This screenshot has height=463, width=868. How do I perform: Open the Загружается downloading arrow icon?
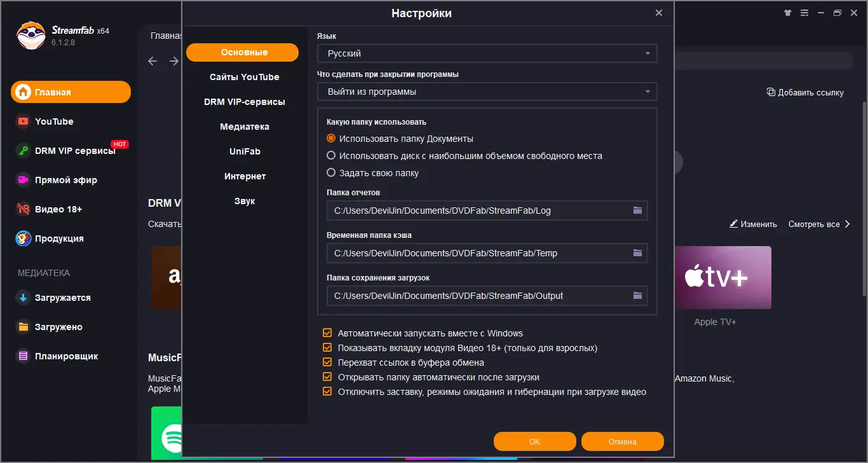point(24,298)
